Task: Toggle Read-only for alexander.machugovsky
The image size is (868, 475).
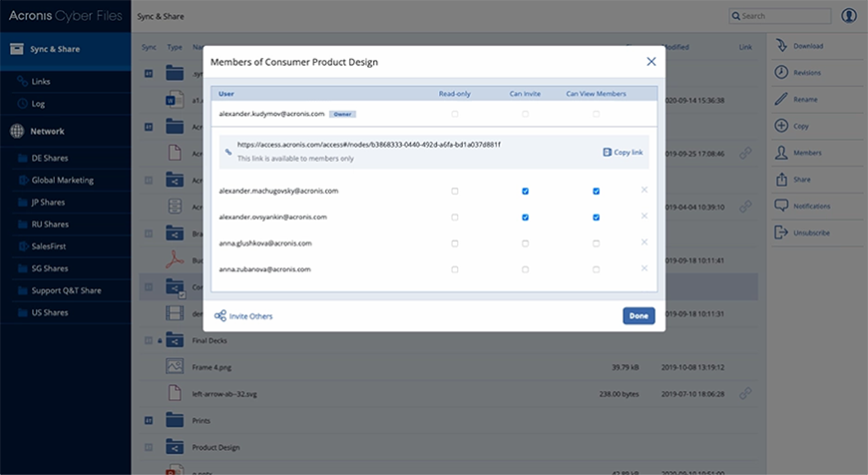Action: click(455, 191)
